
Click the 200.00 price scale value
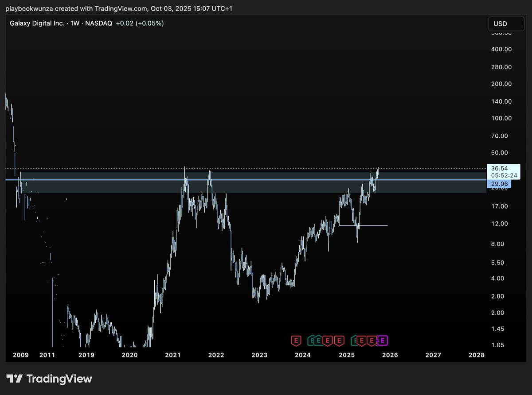(x=501, y=84)
